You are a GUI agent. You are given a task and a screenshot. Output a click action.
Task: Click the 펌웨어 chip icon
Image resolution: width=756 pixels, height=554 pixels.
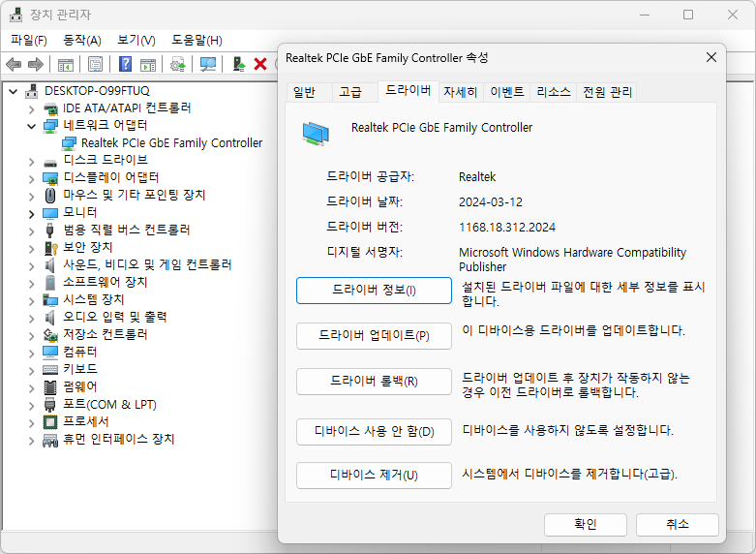point(50,387)
